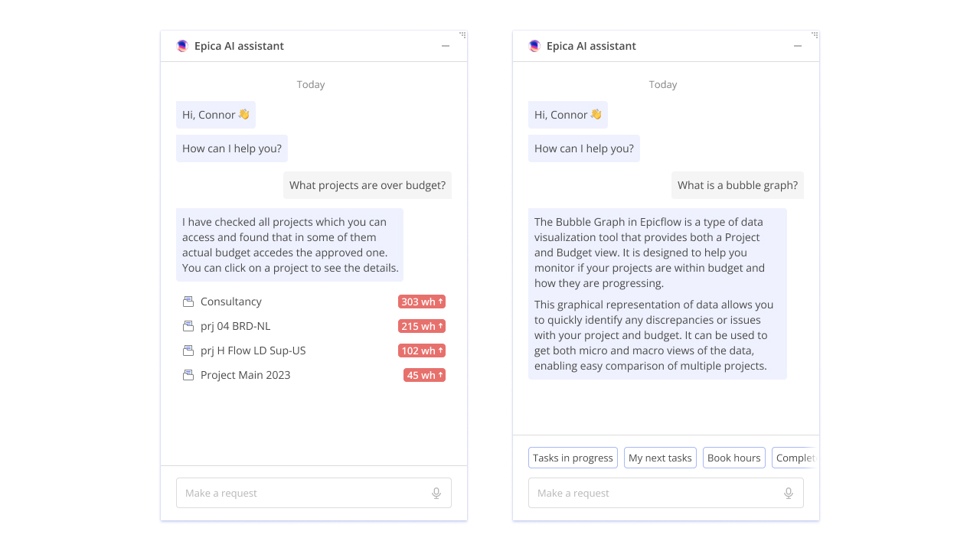This screenshot has height=551, width=980.
Task: Open the Consultancy project details
Action: 231,302
